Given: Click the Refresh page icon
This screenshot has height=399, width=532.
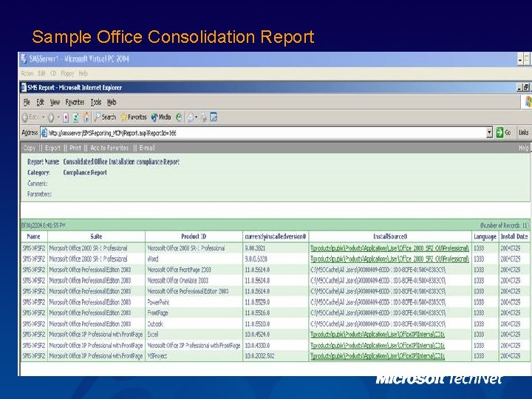Looking at the screenshot, I should tap(75, 117).
